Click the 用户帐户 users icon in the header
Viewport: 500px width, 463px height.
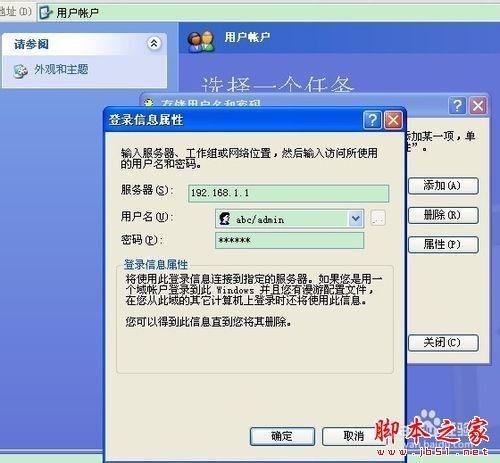click(x=201, y=41)
